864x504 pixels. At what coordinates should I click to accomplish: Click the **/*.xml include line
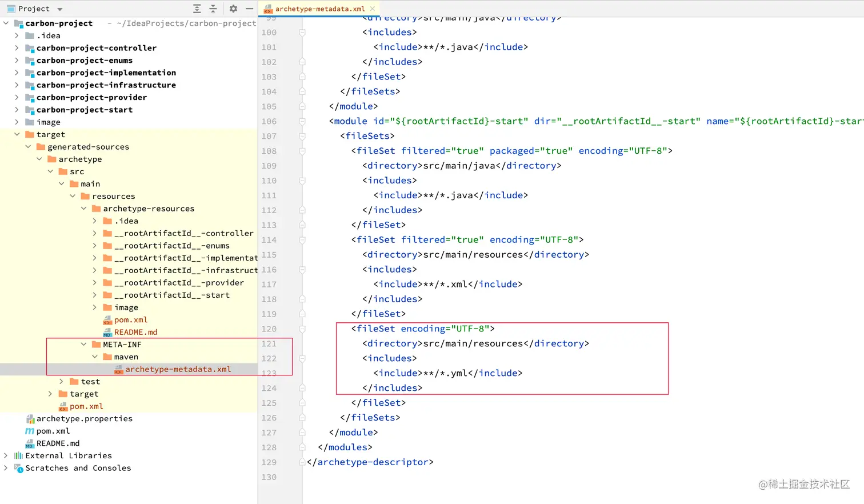coord(448,285)
